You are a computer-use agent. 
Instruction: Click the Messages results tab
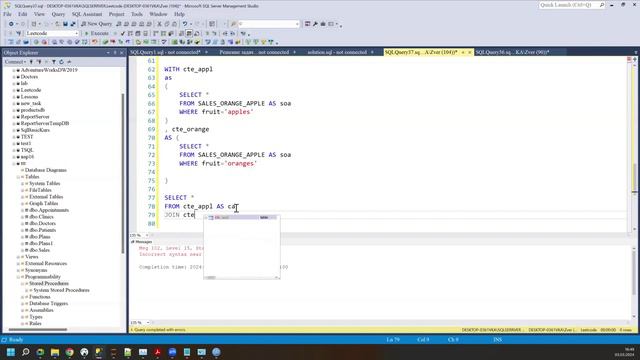pyautogui.click(x=142, y=242)
